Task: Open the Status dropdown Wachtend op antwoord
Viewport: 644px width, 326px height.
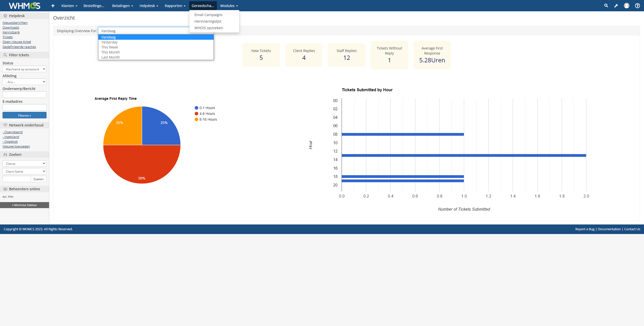Action: 24,69
